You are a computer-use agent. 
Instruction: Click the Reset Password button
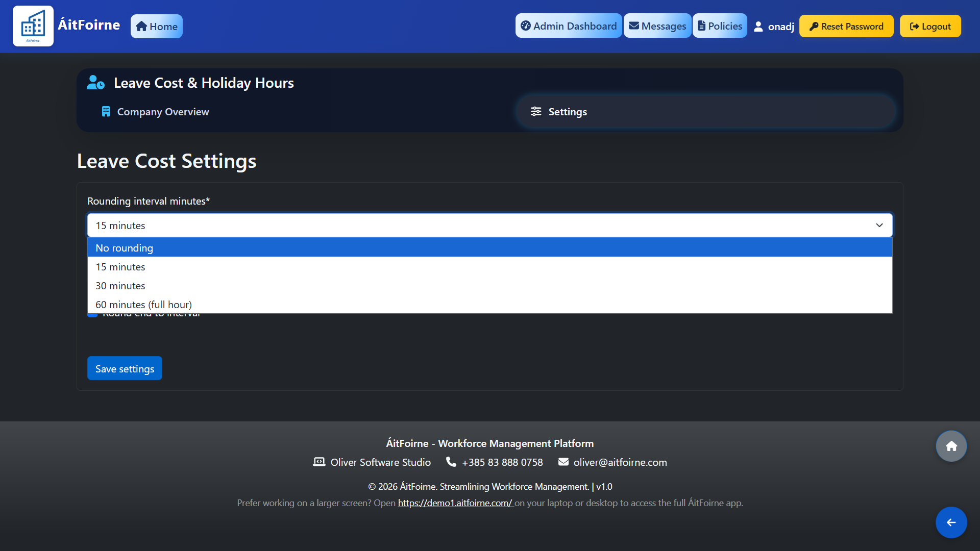(x=846, y=27)
